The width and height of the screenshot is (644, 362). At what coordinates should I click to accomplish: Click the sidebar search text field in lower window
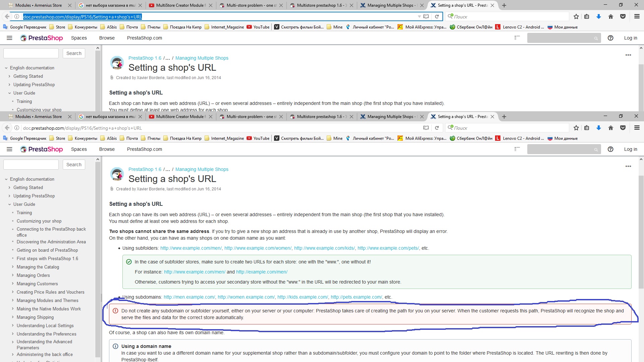click(31, 165)
